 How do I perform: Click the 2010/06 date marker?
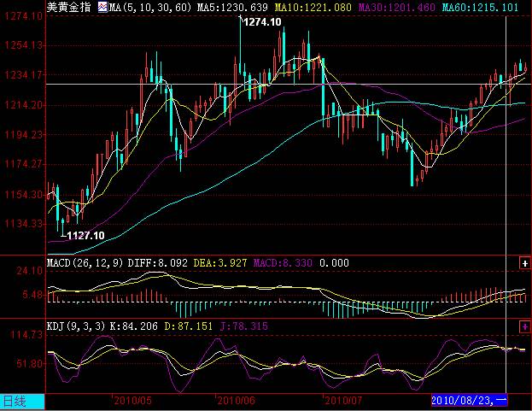(x=237, y=401)
